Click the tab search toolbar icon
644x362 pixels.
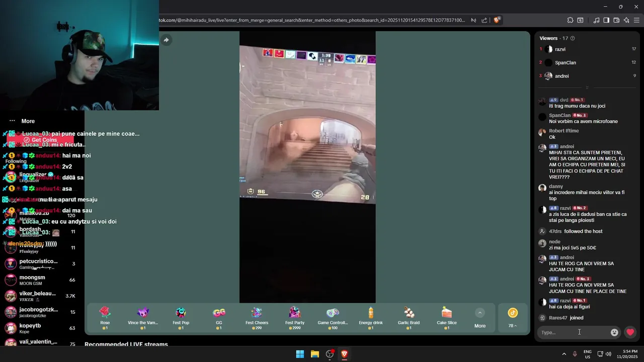tap(580, 20)
